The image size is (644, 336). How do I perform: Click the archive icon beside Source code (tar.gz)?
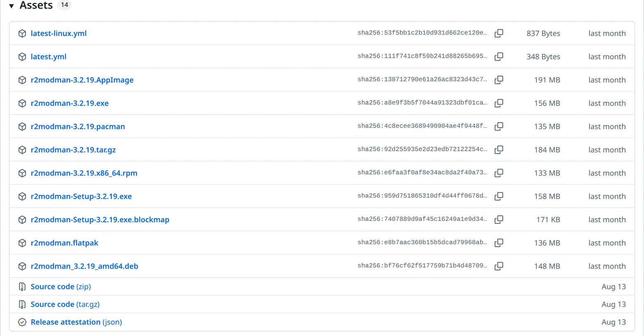[x=22, y=304]
